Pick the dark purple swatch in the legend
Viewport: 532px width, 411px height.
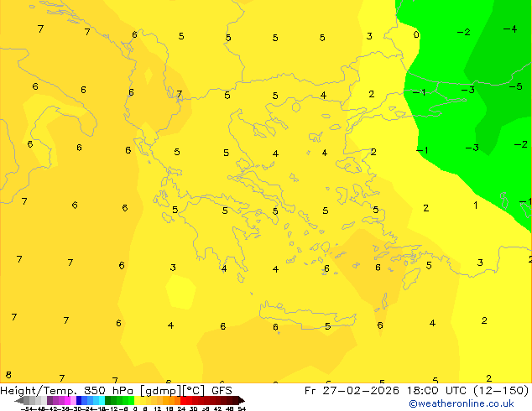[50, 400]
